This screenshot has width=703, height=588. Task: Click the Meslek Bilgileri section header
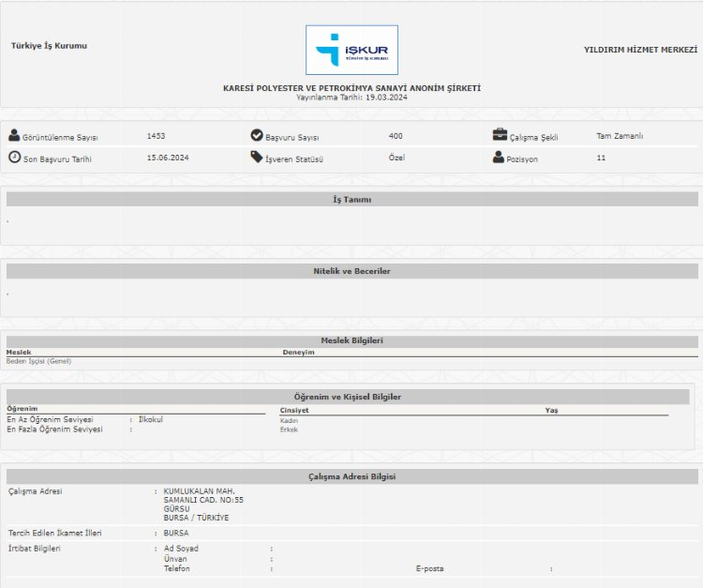point(351,341)
